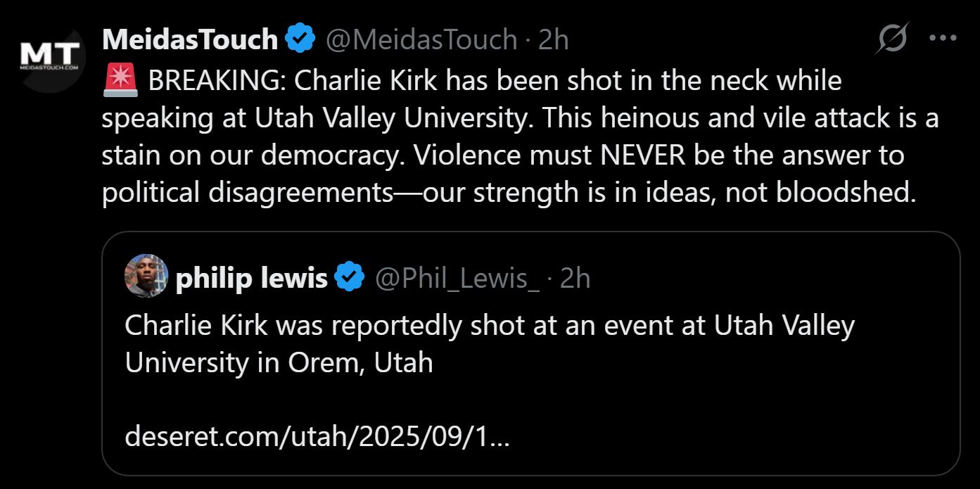Open Grok actions icon on the post
Screen dimensions: 980x489
pos(891,38)
